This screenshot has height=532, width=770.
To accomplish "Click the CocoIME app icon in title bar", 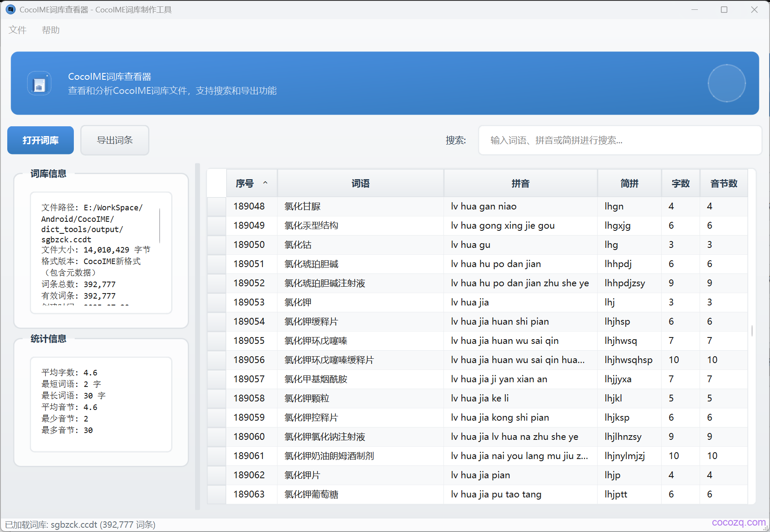I will pyautogui.click(x=11, y=9).
